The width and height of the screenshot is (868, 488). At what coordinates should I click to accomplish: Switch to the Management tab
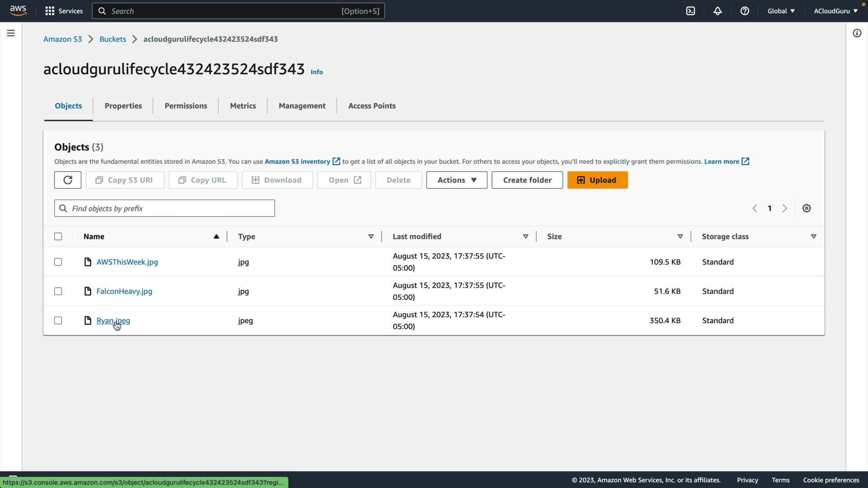coord(302,106)
